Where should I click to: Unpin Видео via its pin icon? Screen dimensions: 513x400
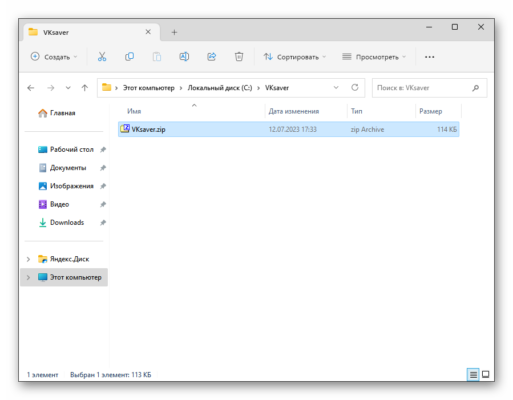pos(103,204)
